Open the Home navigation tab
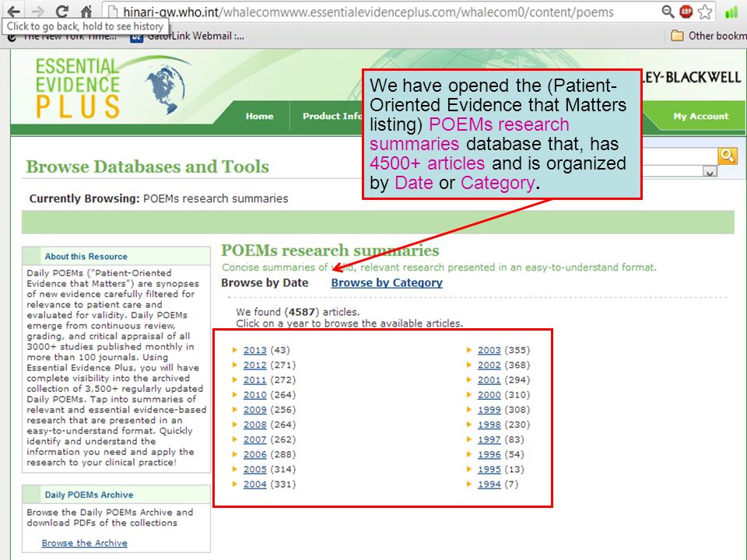This screenshot has height=560, width=747. (260, 116)
